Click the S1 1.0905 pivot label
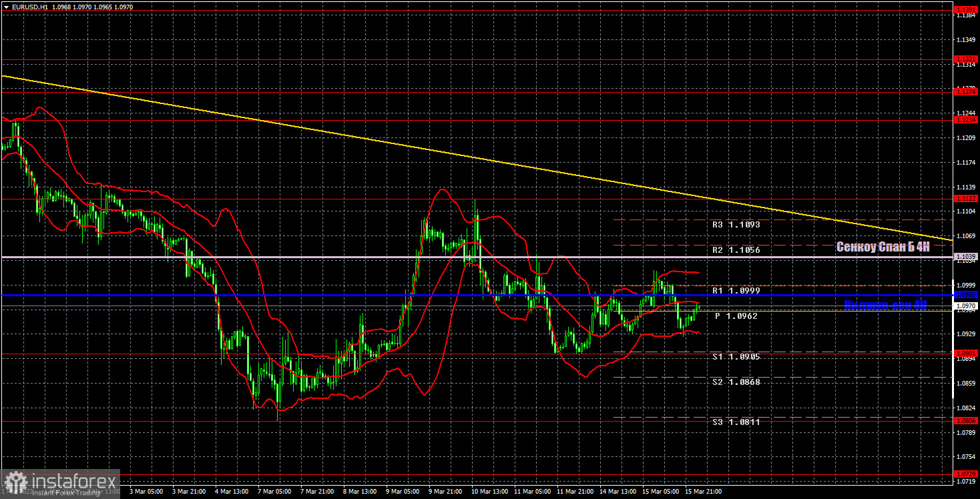Screen dimensions: 980x499 click(736, 357)
